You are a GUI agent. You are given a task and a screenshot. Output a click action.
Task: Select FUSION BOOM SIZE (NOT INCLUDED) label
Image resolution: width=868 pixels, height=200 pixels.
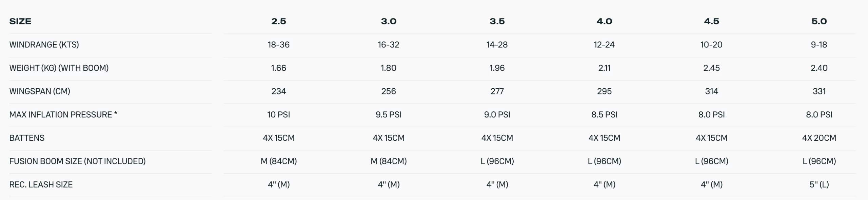tap(77, 161)
